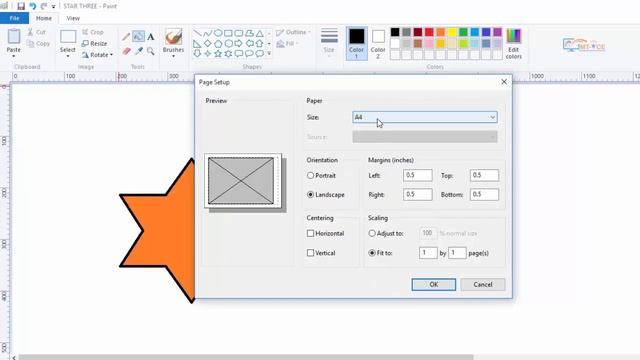640x360 pixels.
Task: Open the File menu
Action: [14, 18]
